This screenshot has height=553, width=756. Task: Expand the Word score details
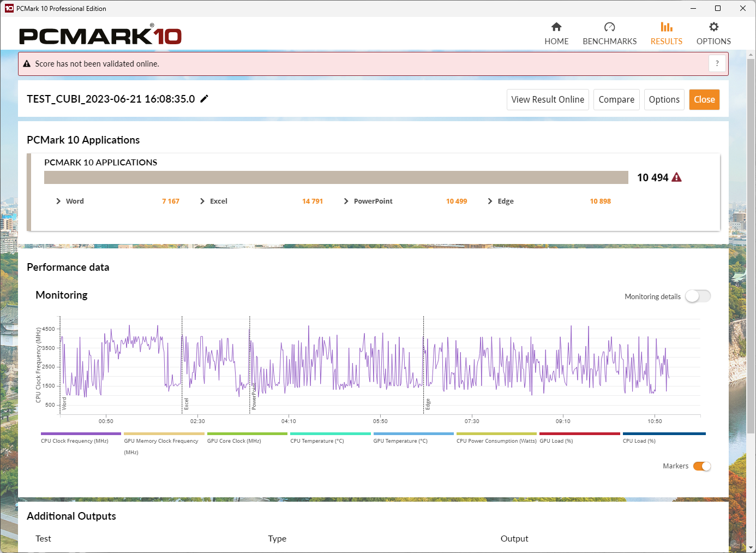pos(58,201)
